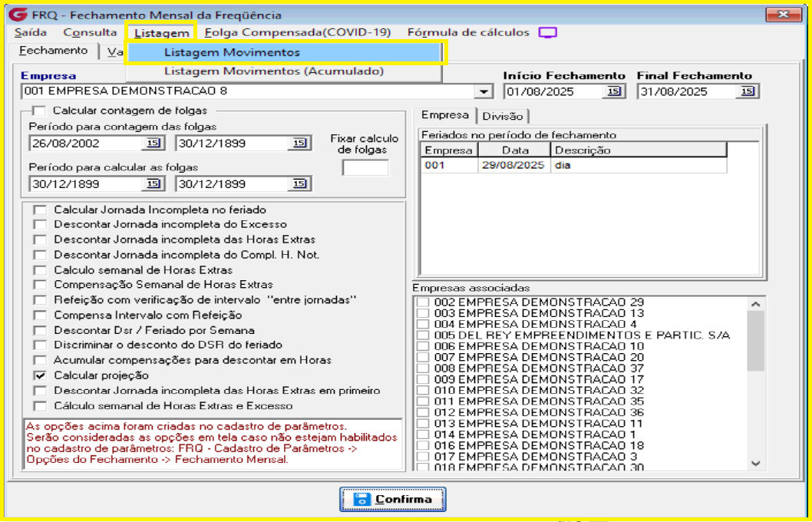Switch to the Empresa holidays tab
The image size is (812, 522).
pyautogui.click(x=445, y=115)
